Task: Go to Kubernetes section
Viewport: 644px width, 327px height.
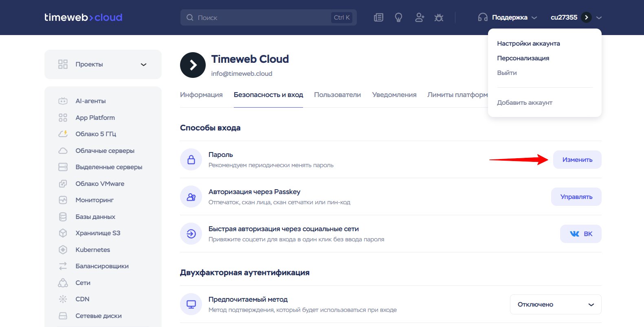Action: [92, 250]
